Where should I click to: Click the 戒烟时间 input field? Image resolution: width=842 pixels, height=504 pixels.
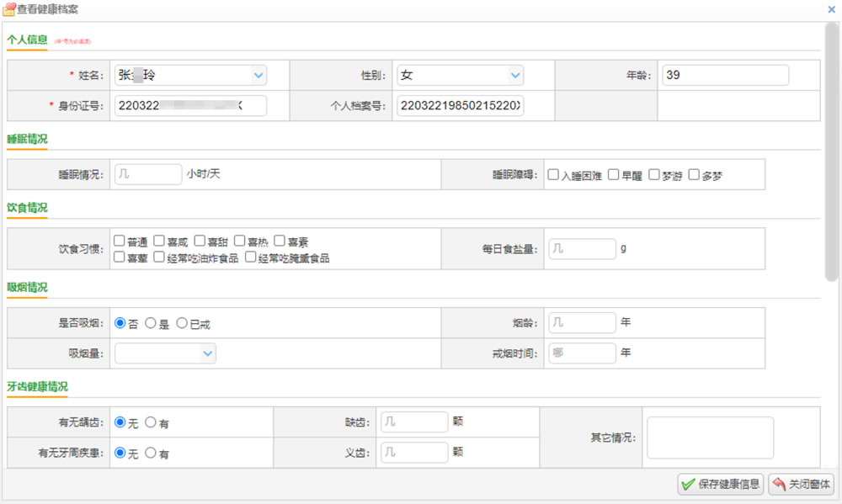[x=582, y=353]
